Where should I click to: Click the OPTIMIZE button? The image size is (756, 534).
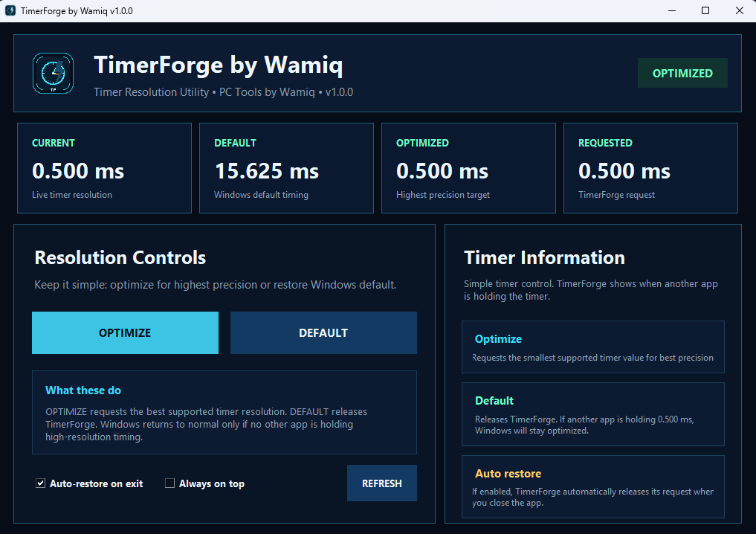[125, 333]
